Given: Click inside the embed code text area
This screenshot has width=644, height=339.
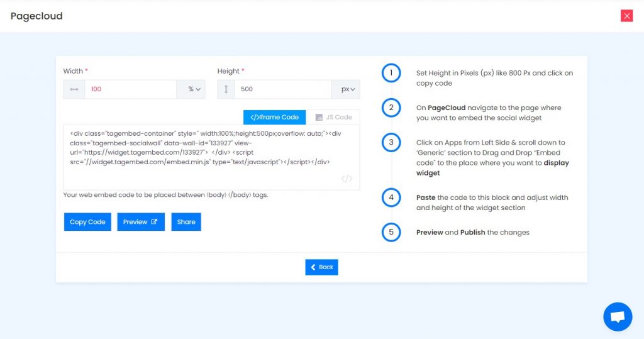Looking at the screenshot, I should [x=211, y=157].
